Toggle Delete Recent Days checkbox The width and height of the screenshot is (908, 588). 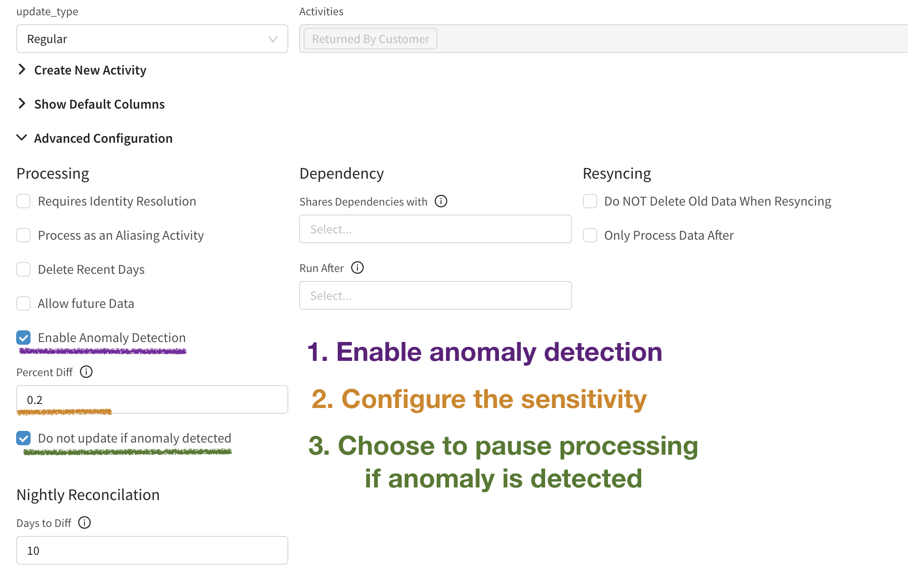(23, 269)
